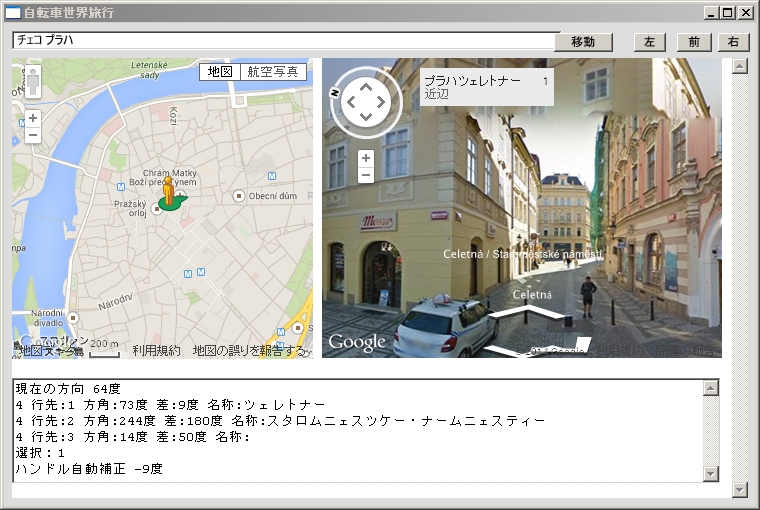Switch map to 航空写真 view
This screenshot has width=760, height=510.
point(273,72)
